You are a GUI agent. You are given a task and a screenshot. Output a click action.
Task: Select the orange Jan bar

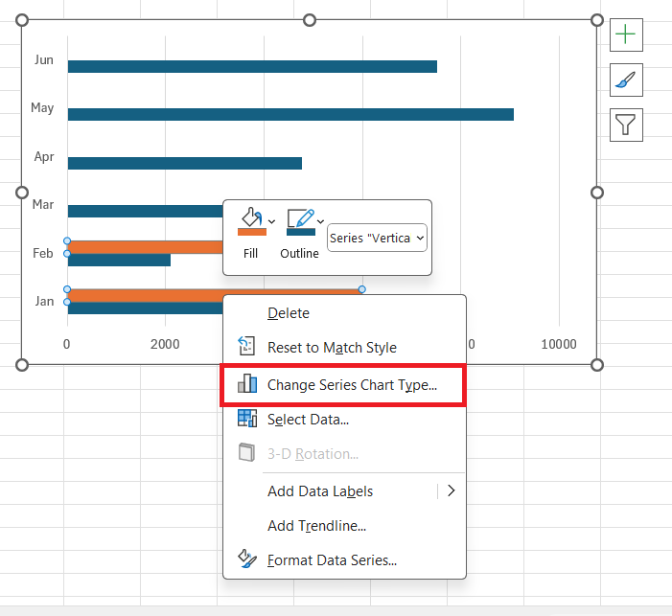click(x=146, y=296)
